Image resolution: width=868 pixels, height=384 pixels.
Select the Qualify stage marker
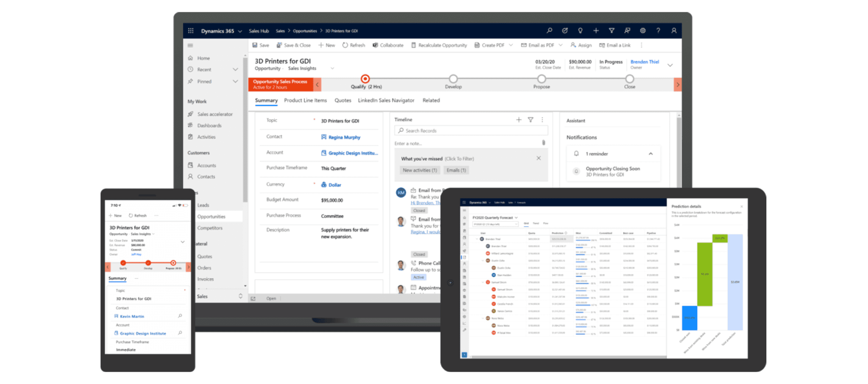point(365,79)
